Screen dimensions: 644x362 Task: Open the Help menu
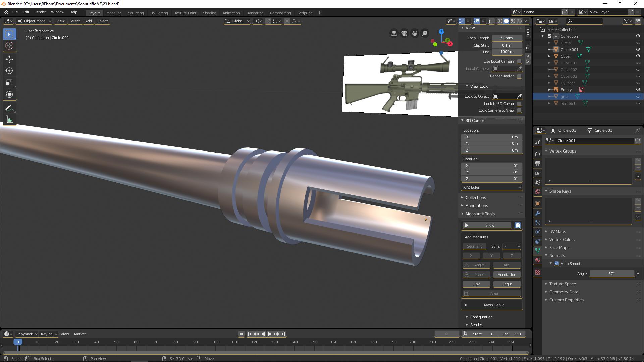[x=73, y=12]
